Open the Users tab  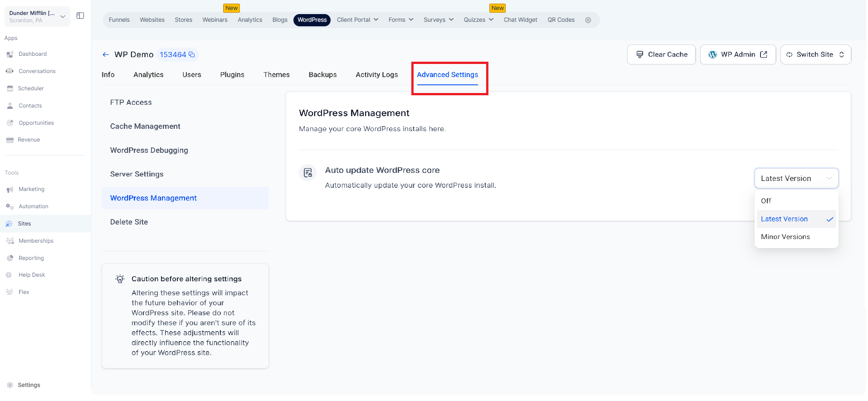pos(192,75)
